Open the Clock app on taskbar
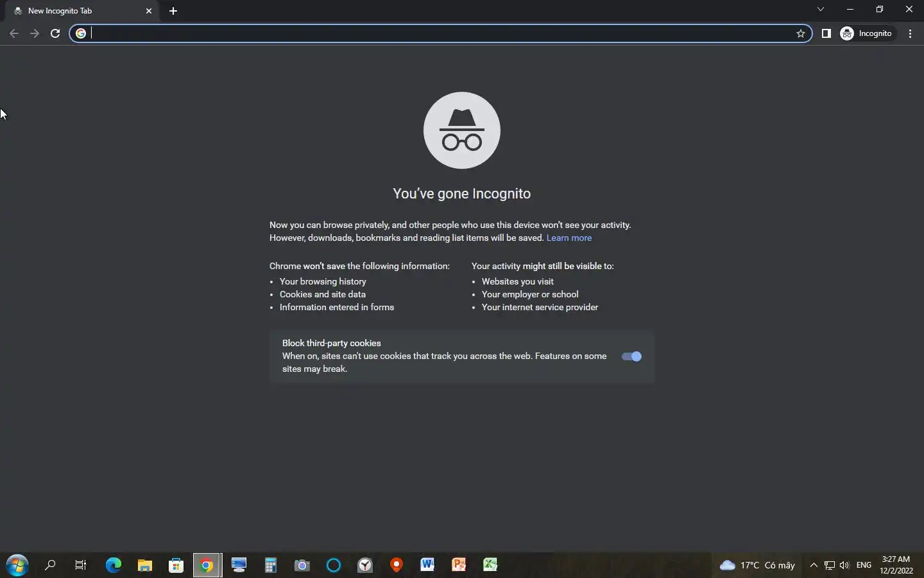 pos(365,565)
